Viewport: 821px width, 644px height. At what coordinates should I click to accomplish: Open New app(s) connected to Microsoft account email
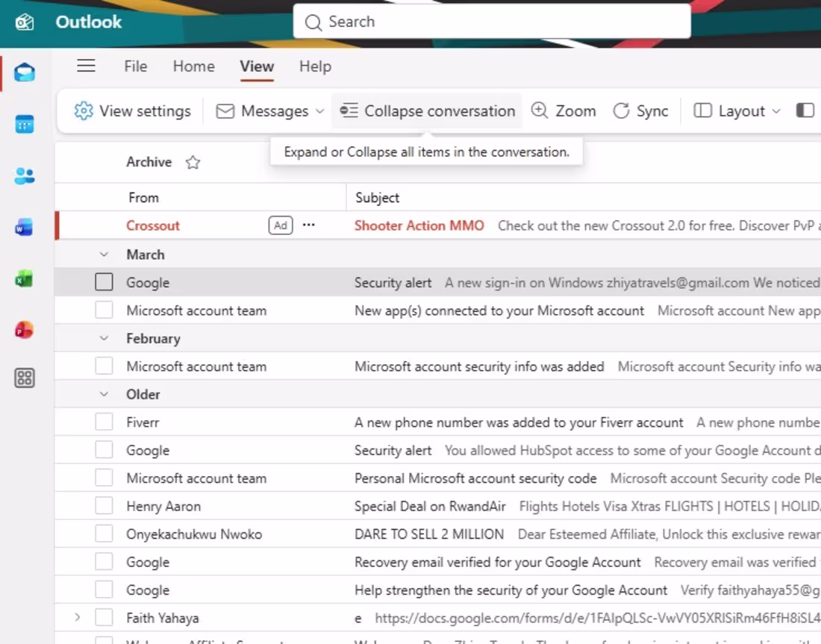pos(437,310)
